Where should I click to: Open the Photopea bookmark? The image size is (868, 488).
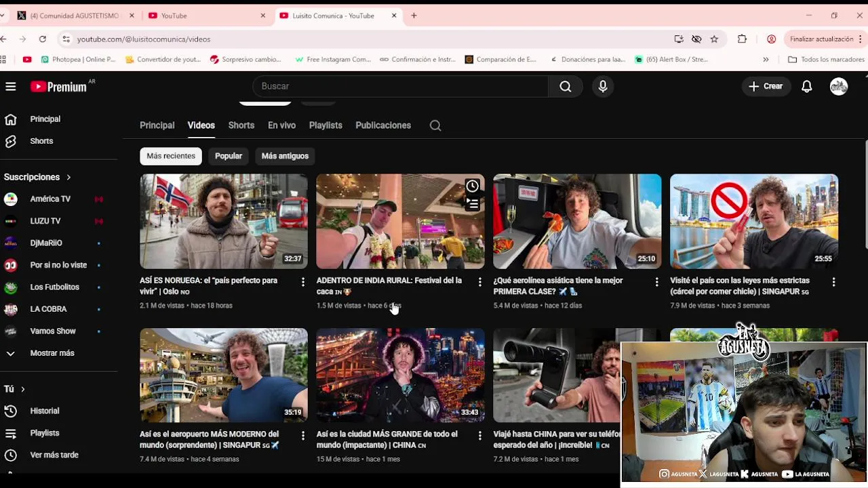[x=78, y=60]
